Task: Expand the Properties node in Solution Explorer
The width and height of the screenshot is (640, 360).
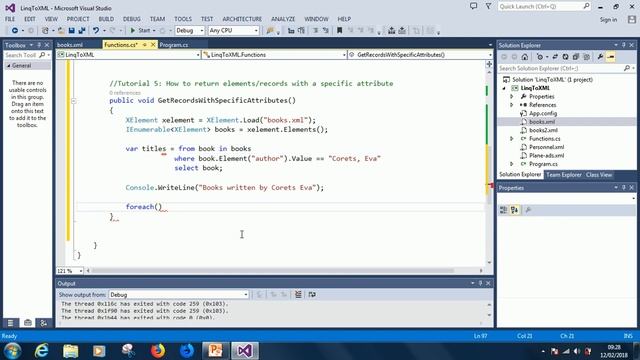Action: [x=512, y=97]
